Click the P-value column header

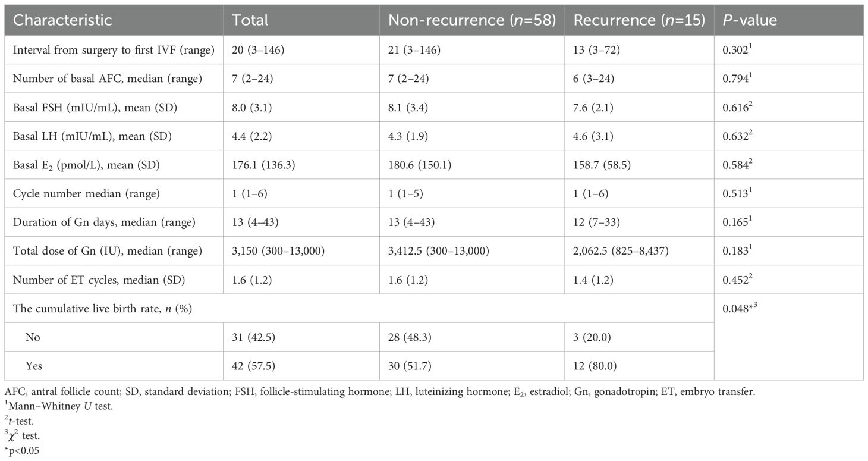click(x=750, y=20)
